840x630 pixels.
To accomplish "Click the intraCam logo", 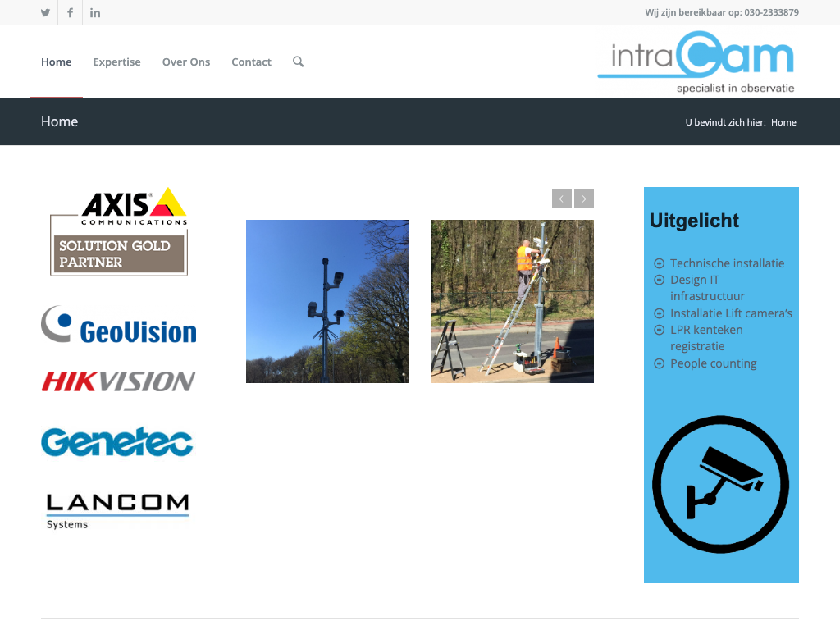I will click(x=696, y=62).
